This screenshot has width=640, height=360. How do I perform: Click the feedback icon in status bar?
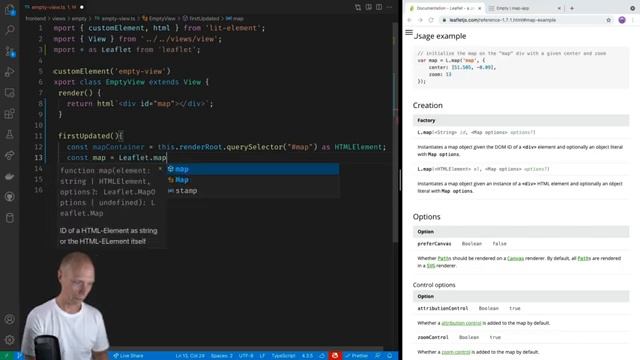point(378,356)
